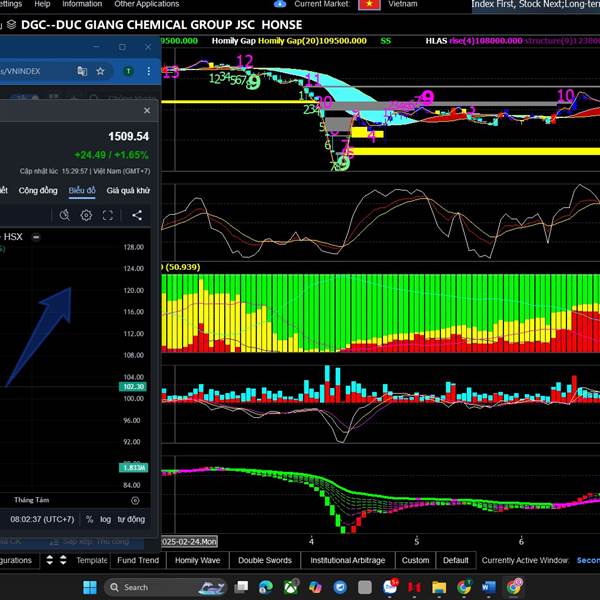Open the green T profile avatar in browser
600x600 pixels.
pyautogui.click(x=129, y=71)
